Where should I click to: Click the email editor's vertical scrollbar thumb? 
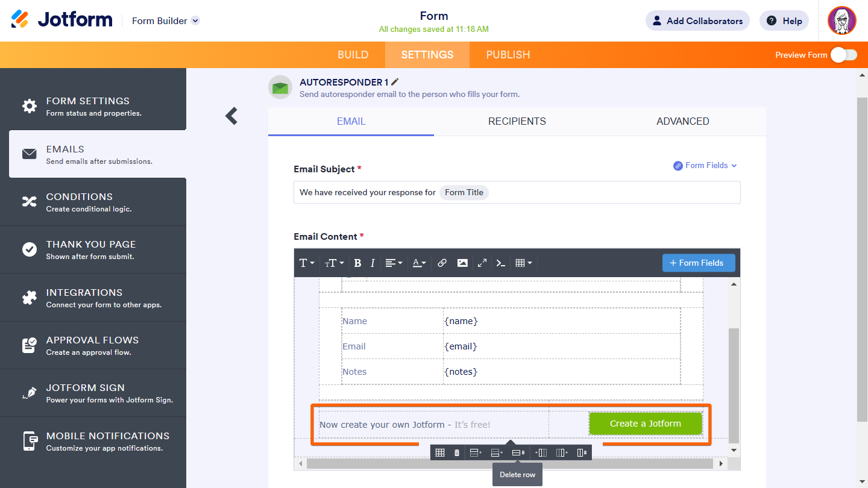(734, 386)
